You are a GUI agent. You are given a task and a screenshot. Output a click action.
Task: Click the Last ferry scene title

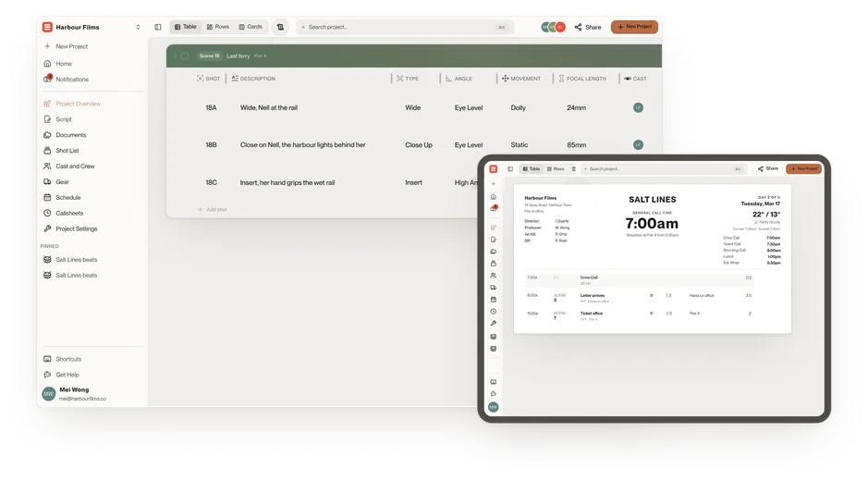coord(238,56)
